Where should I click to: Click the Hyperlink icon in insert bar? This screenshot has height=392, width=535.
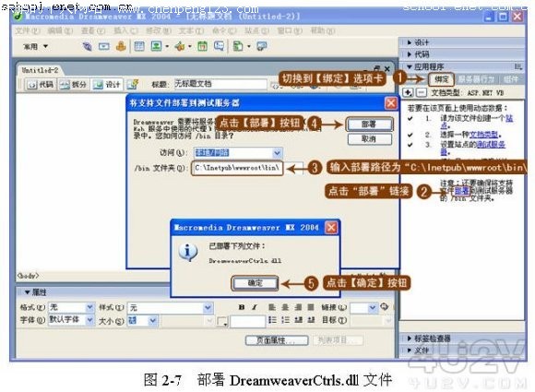(88, 46)
